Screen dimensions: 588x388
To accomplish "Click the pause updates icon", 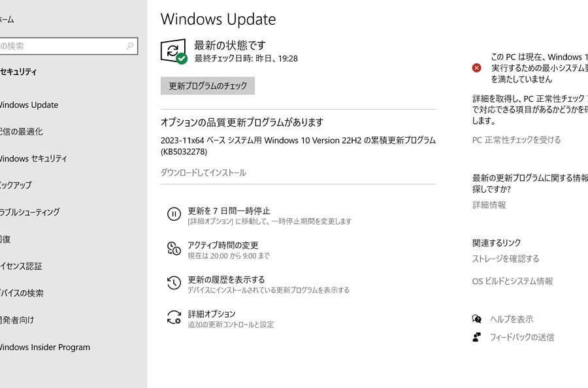I will (x=174, y=214).
